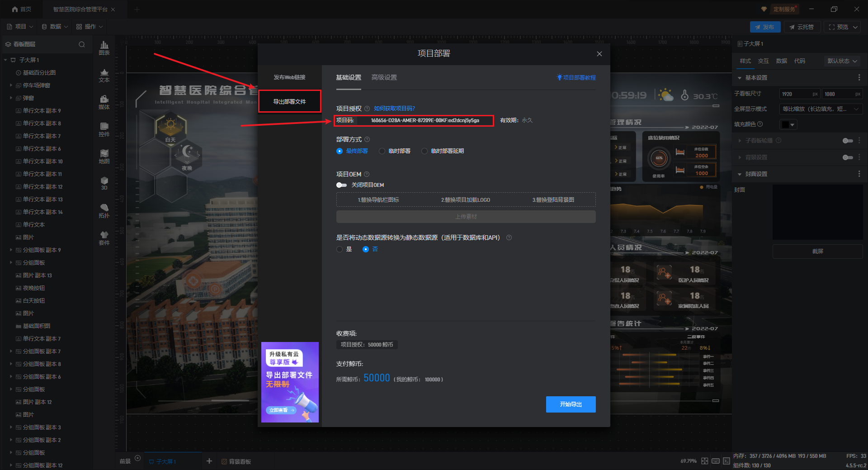868x470 pixels.
Task: Expand 分组面板 副本 9 layer group
Action: point(11,250)
